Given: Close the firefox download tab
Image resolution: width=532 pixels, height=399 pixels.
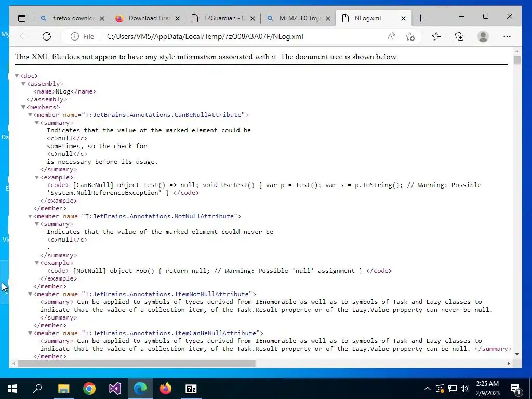Looking at the screenshot, I should pyautogui.click(x=102, y=19).
